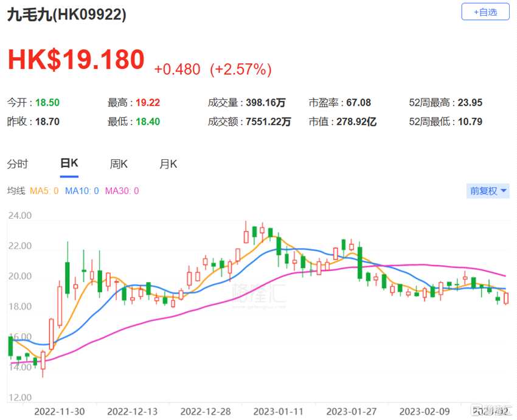
Task: Toggle the MA5 moving average legend
Action: coord(44,191)
